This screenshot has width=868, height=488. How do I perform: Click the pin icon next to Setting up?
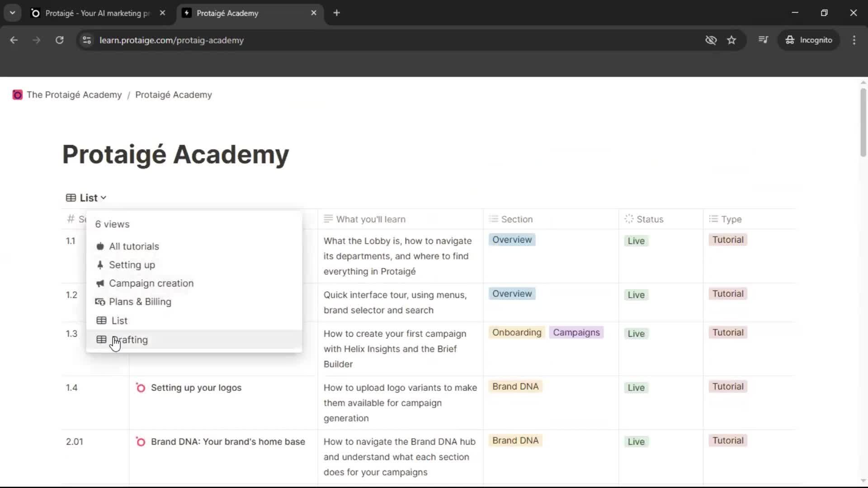100,265
